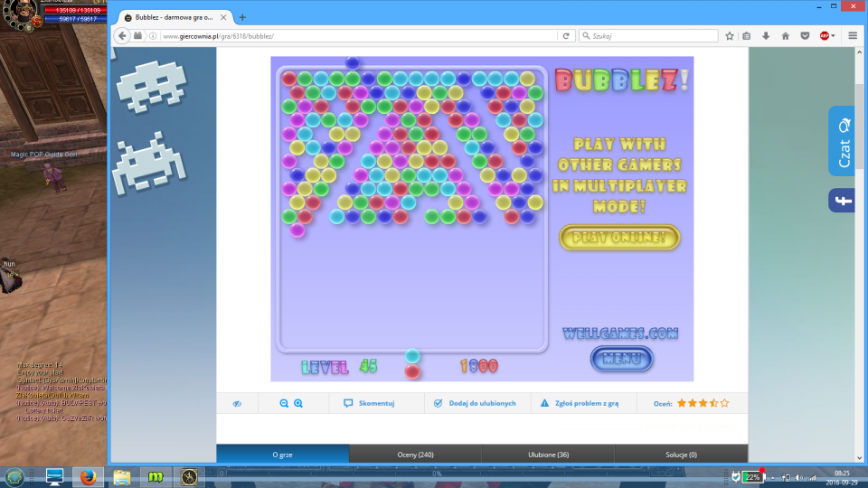
Task: Open the Firefox hamburger menu
Action: click(854, 36)
